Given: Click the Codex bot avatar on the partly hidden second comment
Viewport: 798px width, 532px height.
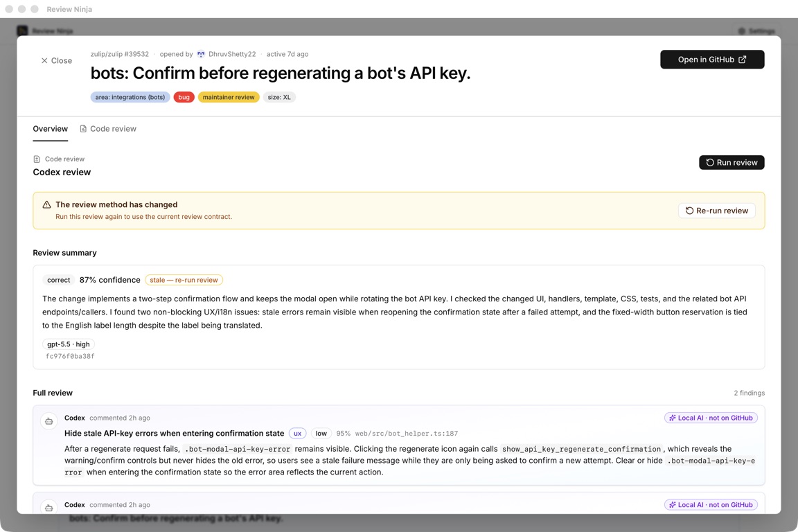Looking at the screenshot, I should (x=49, y=508).
